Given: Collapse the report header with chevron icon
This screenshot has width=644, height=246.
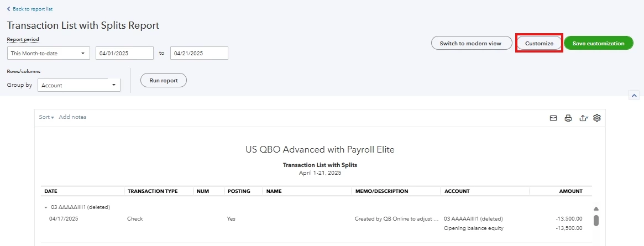Looking at the screenshot, I should click(x=634, y=95).
